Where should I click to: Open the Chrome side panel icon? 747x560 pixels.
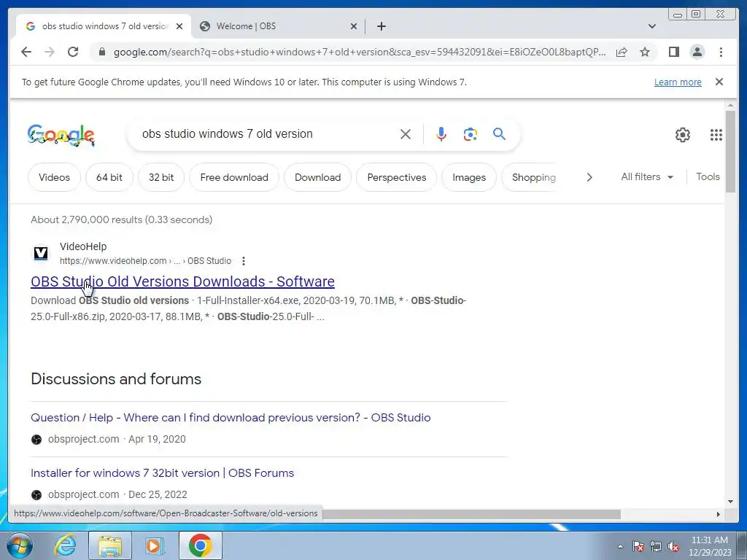click(x=673, y=52)
